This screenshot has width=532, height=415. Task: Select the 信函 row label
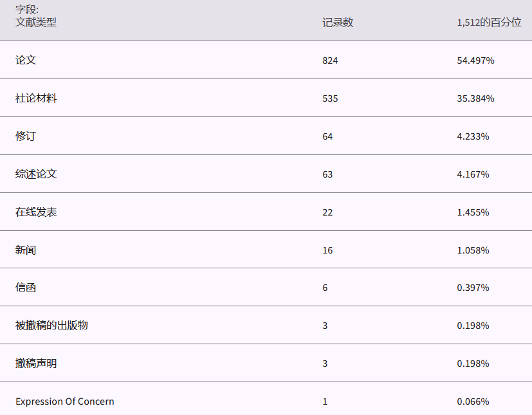(26, 288)
